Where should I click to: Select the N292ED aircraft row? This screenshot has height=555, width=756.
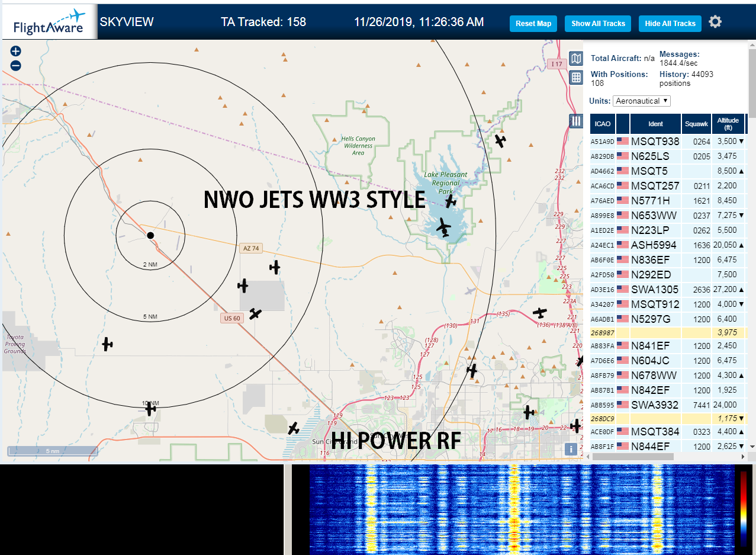click(668, 274)
